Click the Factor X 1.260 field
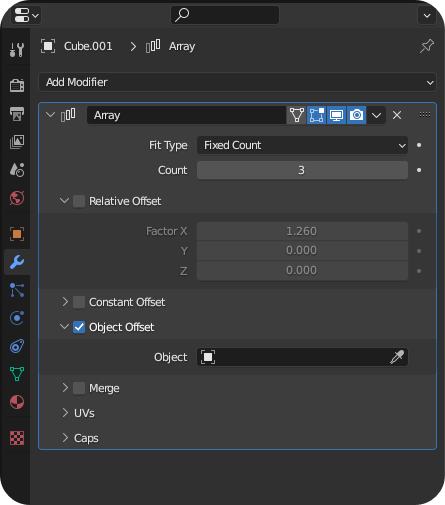Screen dimensions: 445x505 pyautogui.click(x=302, y=231)
